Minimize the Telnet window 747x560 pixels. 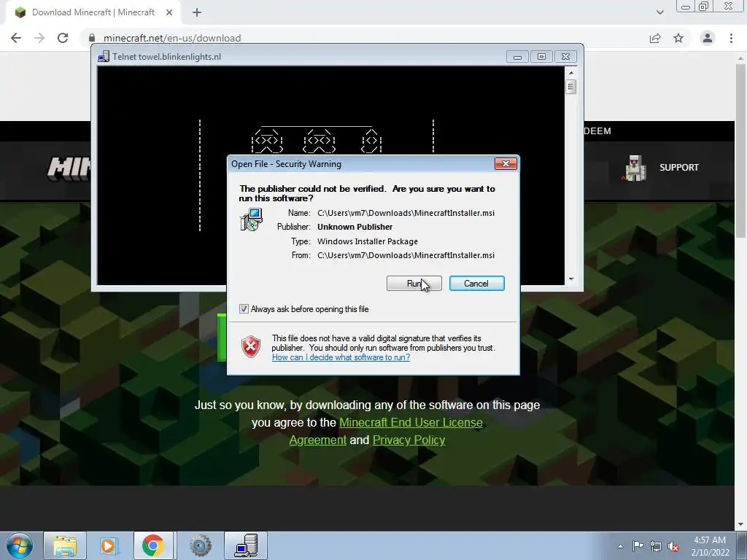[517, 57]
